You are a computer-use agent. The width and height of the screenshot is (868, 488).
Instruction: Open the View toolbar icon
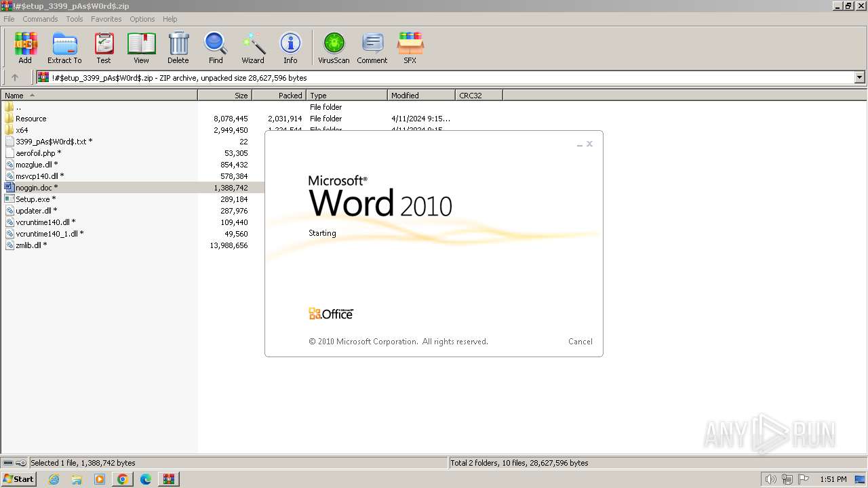141,47
